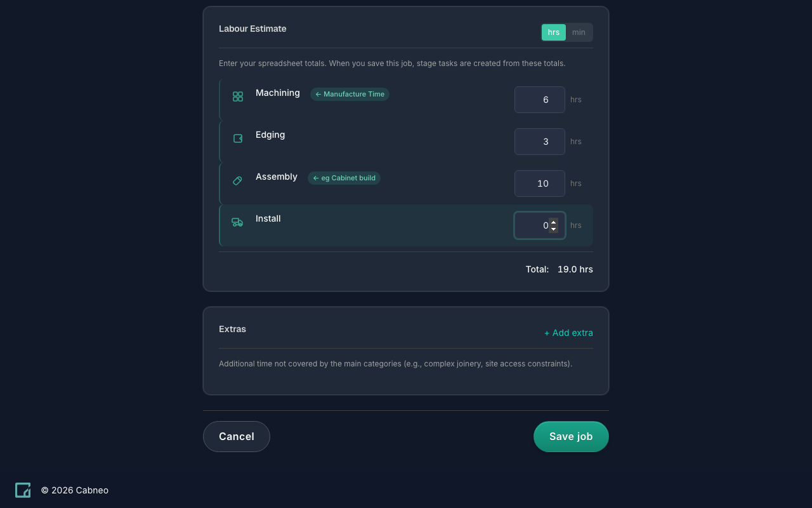Click the eg Cabinet build badge

344,178
